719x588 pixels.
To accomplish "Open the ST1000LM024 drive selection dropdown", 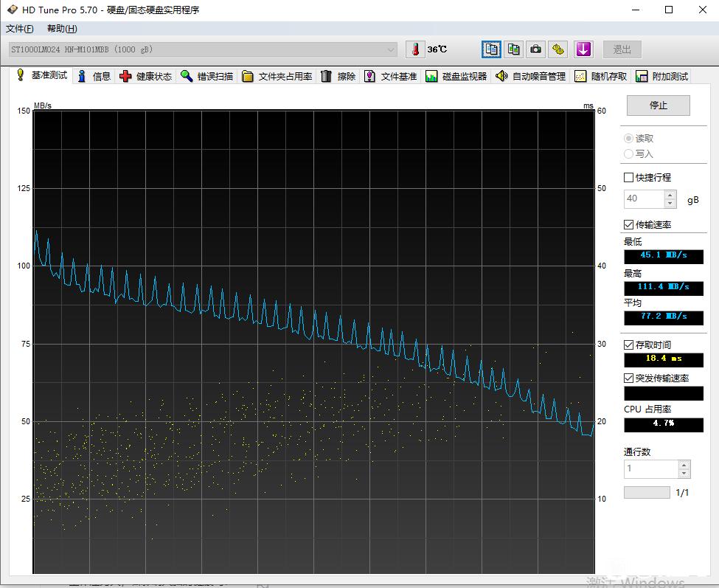I will pos(203,49).
